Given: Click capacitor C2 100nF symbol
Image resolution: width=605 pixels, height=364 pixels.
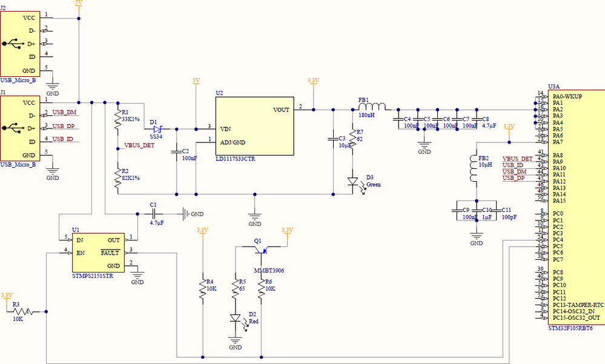Looking at the screenshot, I should click(177, 152).
